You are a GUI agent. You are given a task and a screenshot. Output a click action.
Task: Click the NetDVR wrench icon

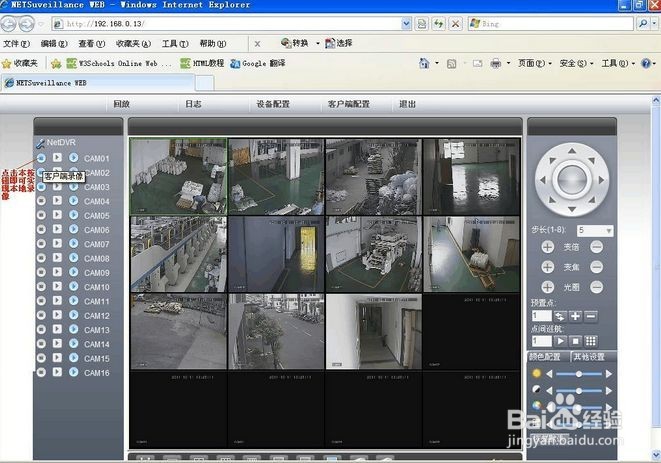(40, 143)
